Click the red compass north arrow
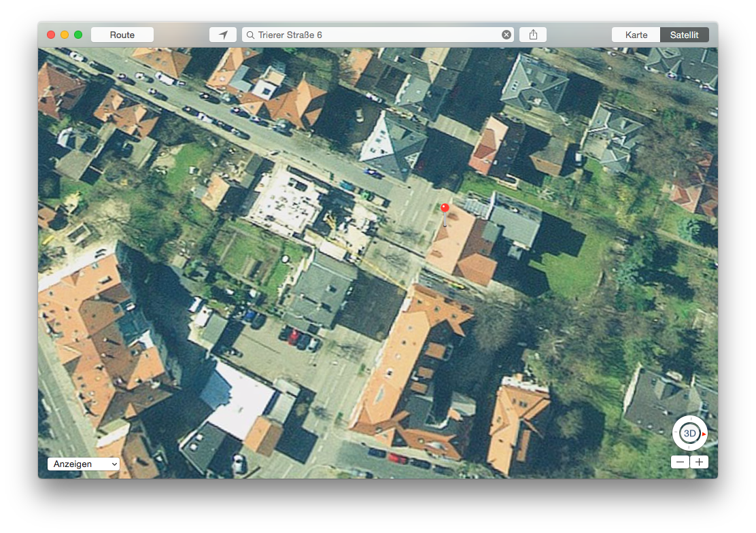756x533 pixels. [704, 433]
